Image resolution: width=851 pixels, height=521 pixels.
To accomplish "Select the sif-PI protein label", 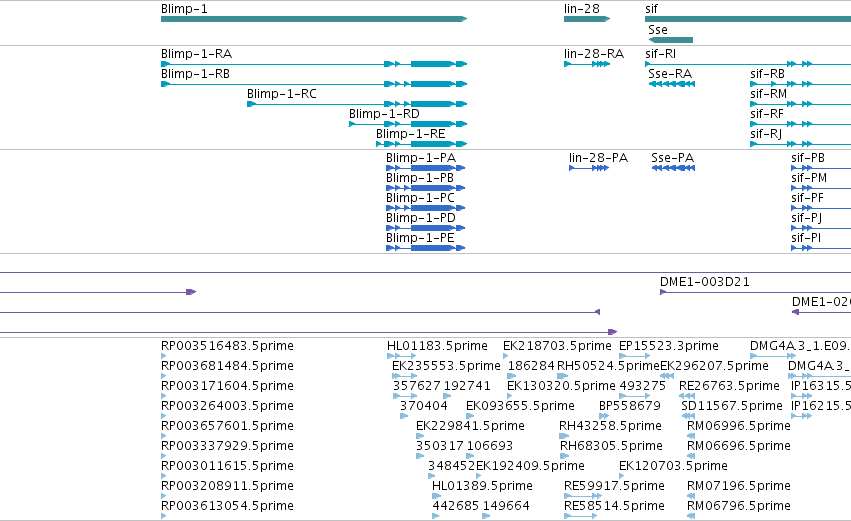I will coord(806,238).
